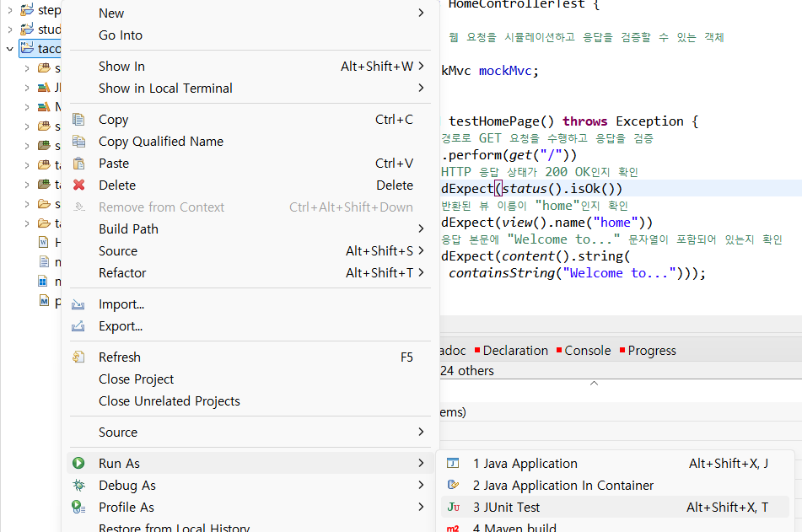Image resolution: width=802 pixels, height=532 pixels.
Task: Choose Close Project
Action: (x=250, y=379)
